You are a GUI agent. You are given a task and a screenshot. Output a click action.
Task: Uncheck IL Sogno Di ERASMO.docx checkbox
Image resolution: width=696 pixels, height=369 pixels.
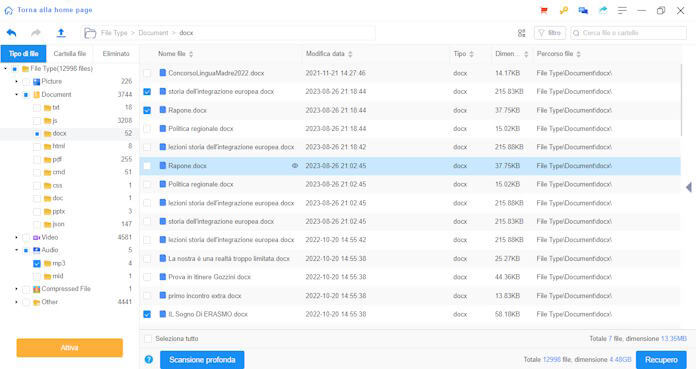[x=147, y=314]
